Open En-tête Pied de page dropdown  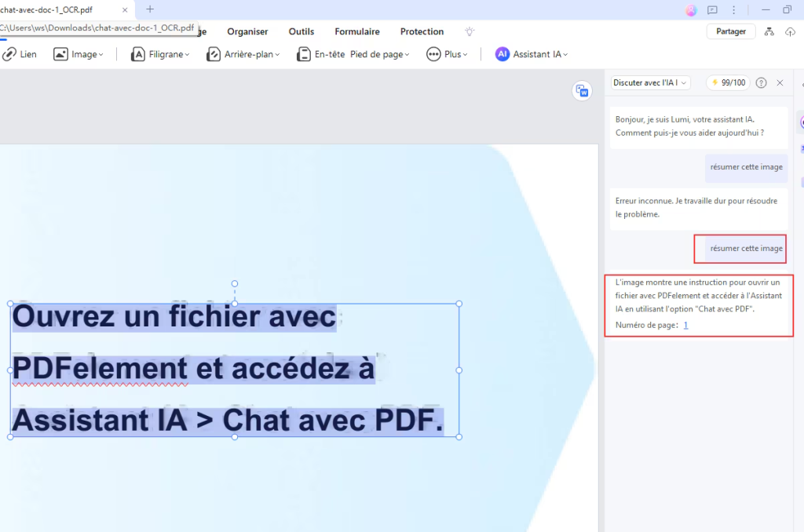click(353, 54)
